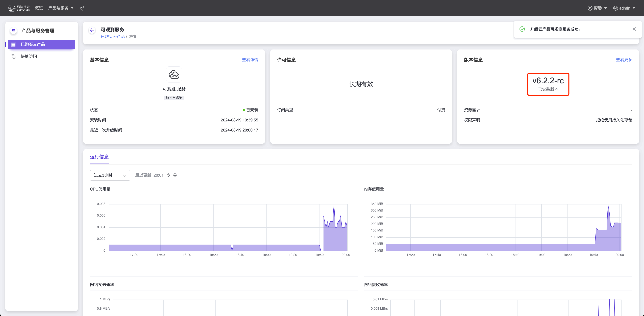The height and width of the screenshot is (316, 644).
Task: Open the 产品与服务 dropdown menu
Action: [x=61, y=8]
